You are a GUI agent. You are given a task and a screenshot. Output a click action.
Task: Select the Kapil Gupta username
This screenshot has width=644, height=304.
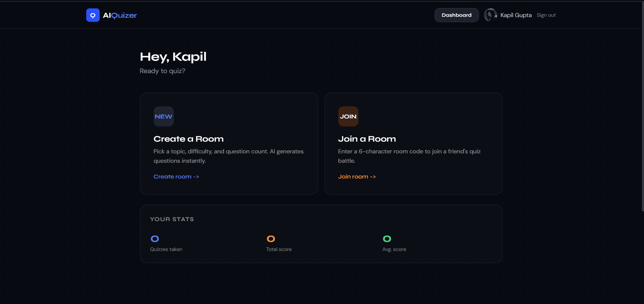point(516,15)
